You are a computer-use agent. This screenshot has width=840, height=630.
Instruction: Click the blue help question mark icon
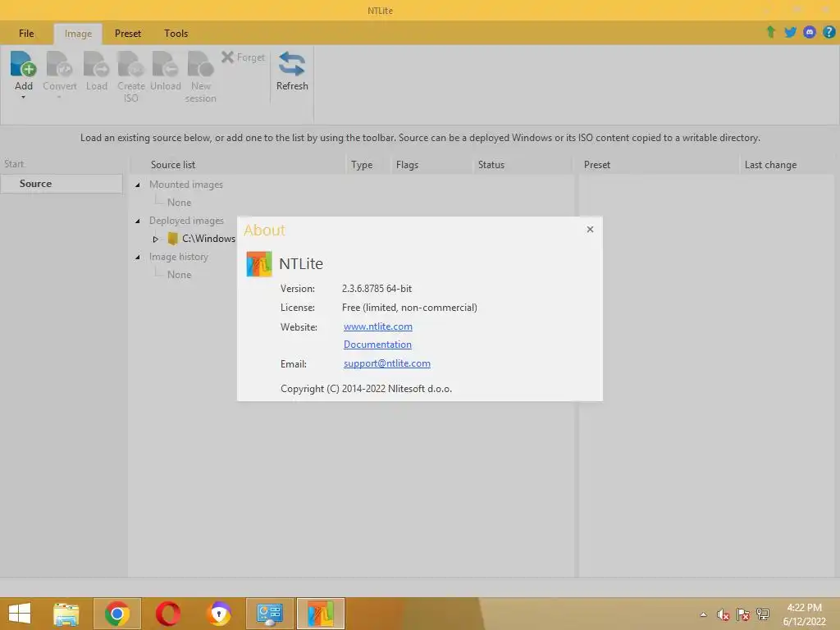click(x=829, y=32)
